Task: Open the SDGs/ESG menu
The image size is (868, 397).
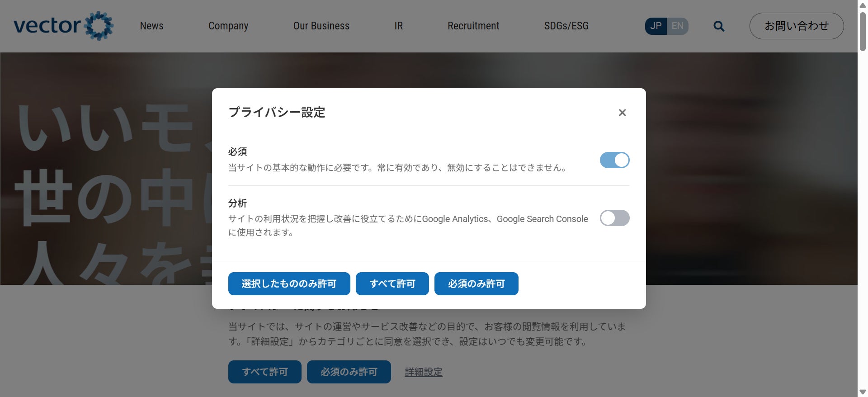Action: pyautogui.click(x=566, y=26)
